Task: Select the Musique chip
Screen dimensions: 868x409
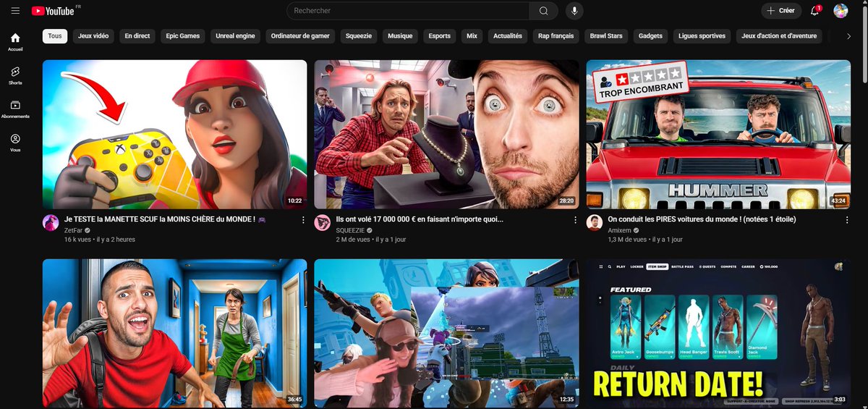Action: pos(400,35)
